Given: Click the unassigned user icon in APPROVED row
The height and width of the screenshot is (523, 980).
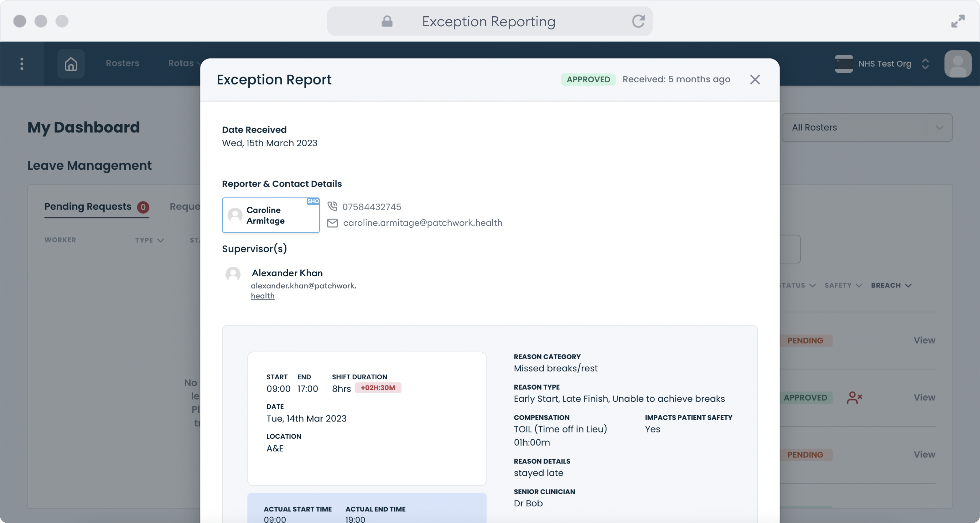Looking at the screenshot, I should point(854,397).
